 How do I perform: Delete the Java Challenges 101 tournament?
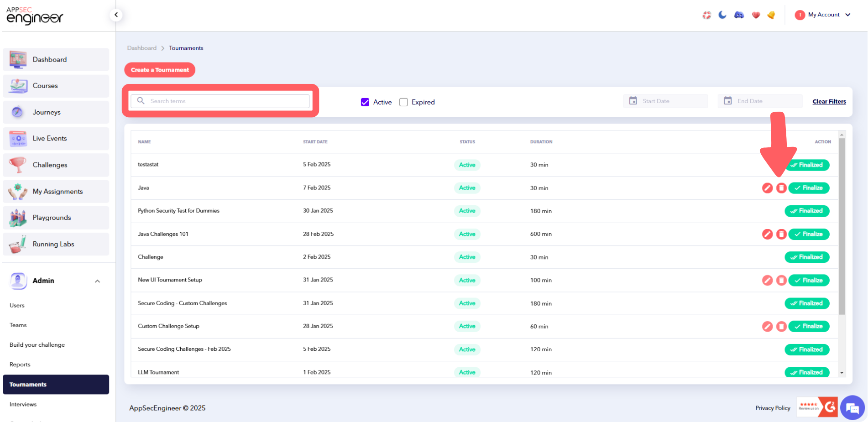pos(781,234)
